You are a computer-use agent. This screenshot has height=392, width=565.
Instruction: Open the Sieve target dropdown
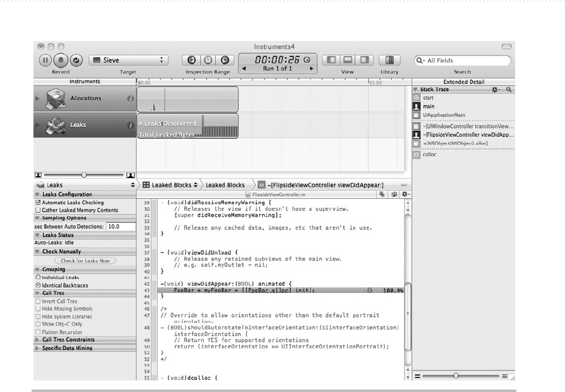click(x=128, y=60)
